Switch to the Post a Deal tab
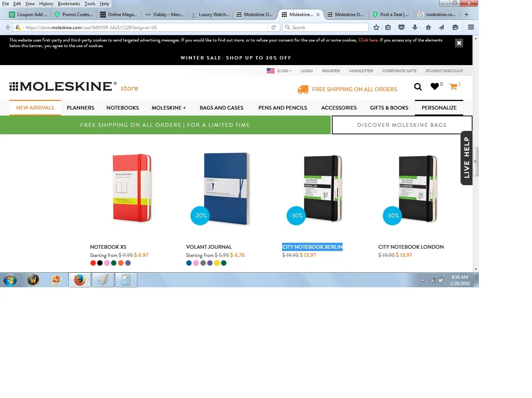532x398 pixels. [x=392, y=15]
